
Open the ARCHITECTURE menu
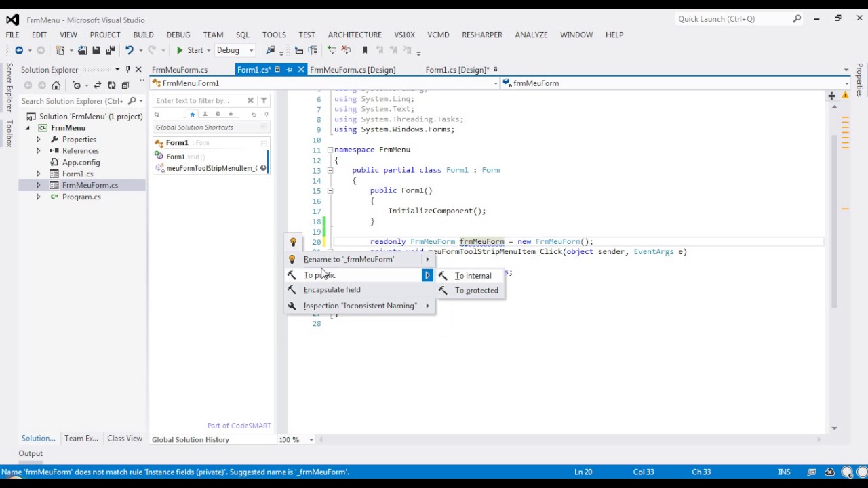(x=355, y=35)
